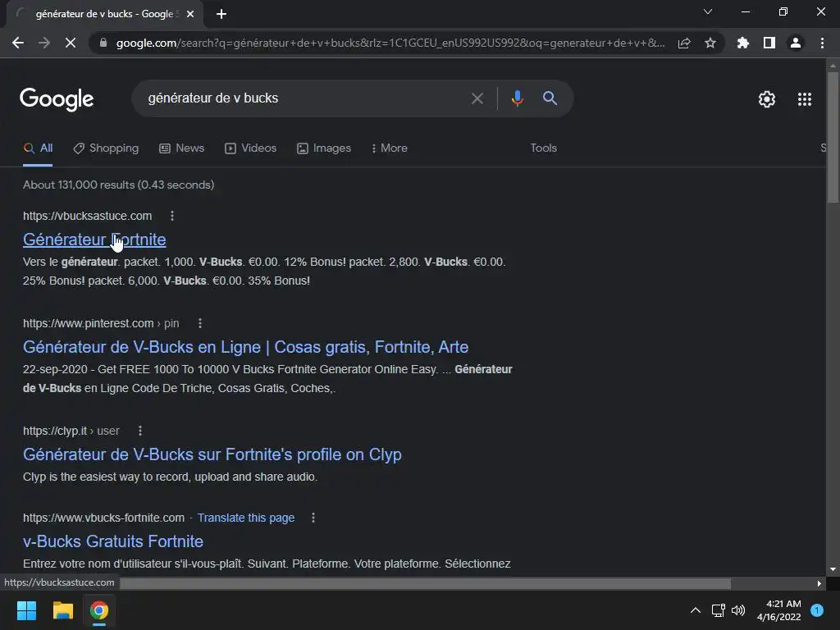Open the clock and date 4:21 AM

coord(779,610)
